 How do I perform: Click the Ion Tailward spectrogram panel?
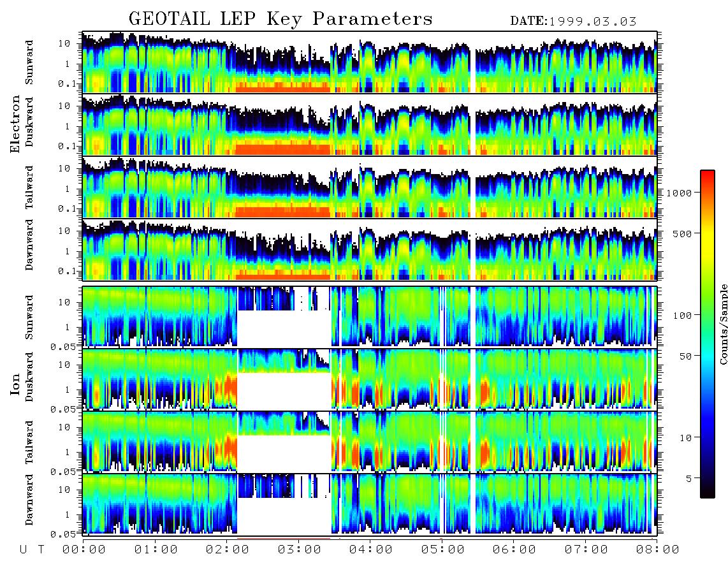point(370,442)
